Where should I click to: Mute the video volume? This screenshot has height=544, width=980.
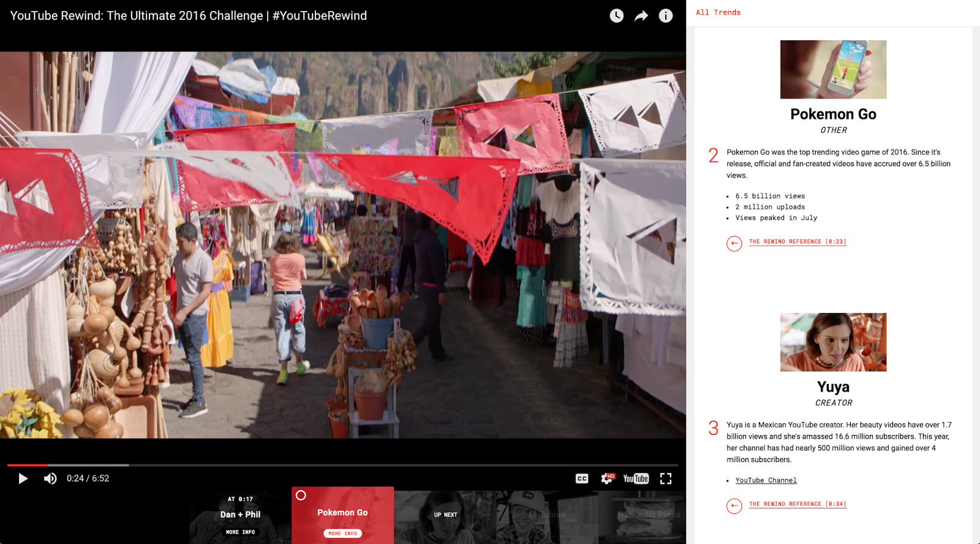click(50, 478)
